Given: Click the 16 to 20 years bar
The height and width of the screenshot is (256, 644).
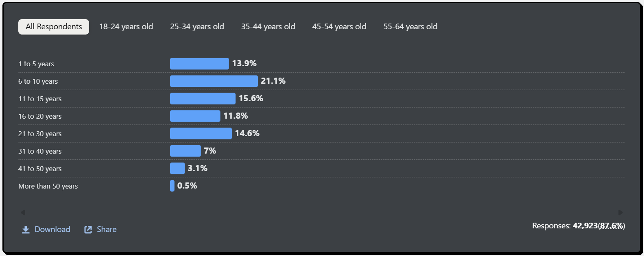Looking at the screenshot, I should click(195, 116).
